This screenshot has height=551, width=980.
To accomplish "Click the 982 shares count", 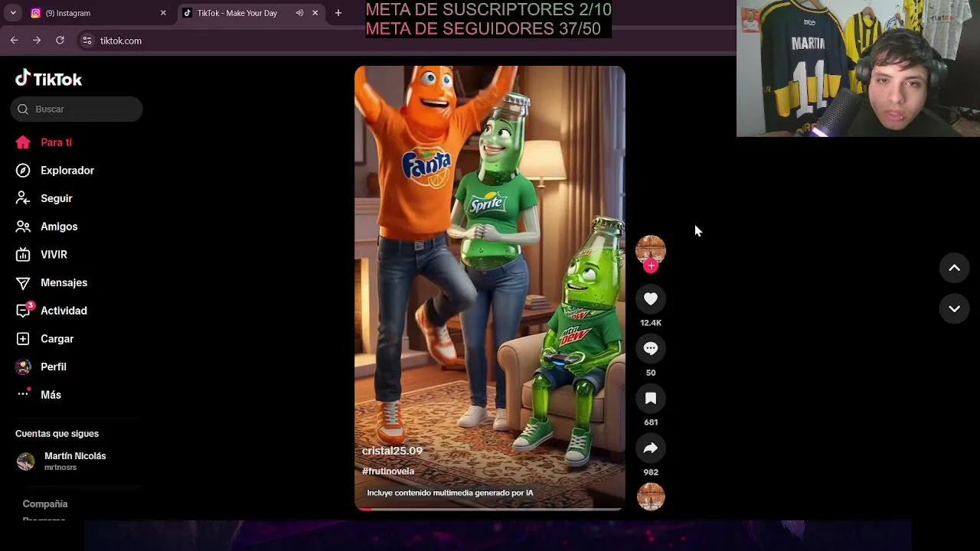I will coord(651,472).
